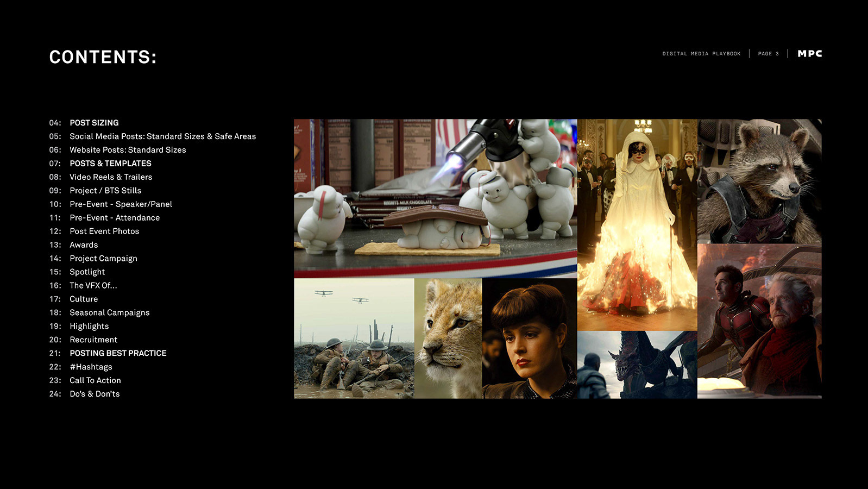
Task: Click 'The VFX Of...' entry
Action: (93, 286)
